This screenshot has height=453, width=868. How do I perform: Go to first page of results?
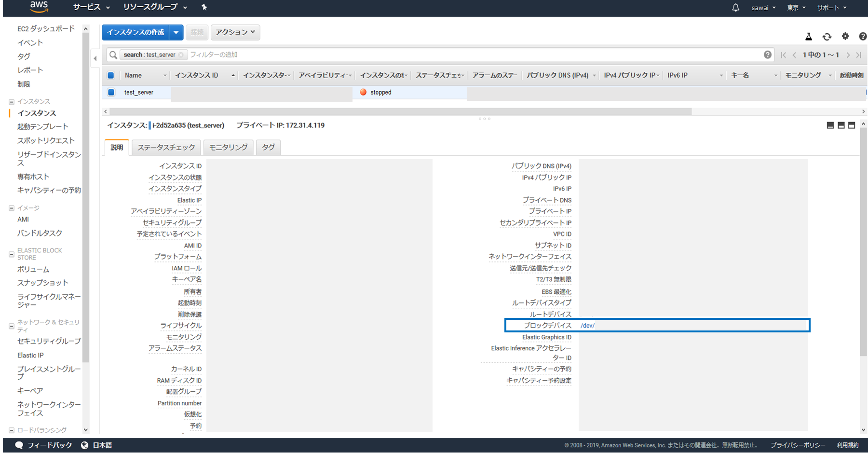point(784,55)
